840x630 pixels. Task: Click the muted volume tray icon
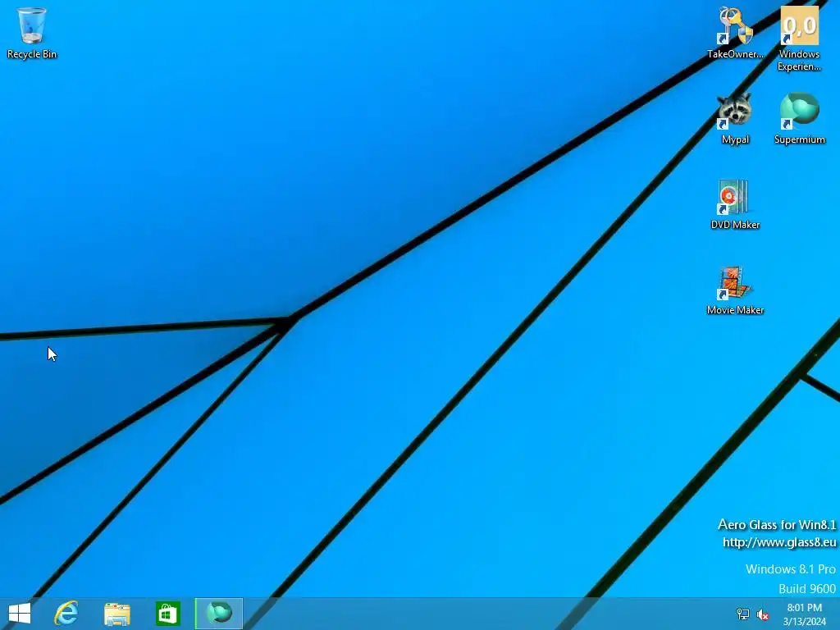click(762, 614)
